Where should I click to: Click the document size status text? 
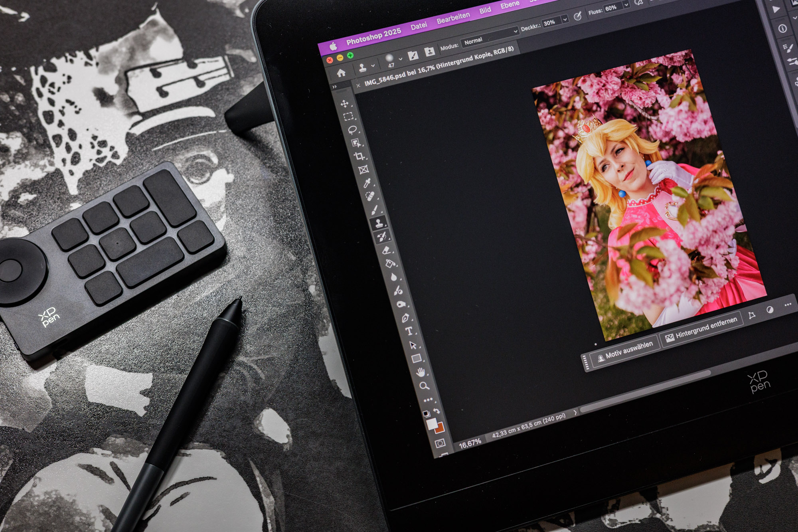(529, 425)
